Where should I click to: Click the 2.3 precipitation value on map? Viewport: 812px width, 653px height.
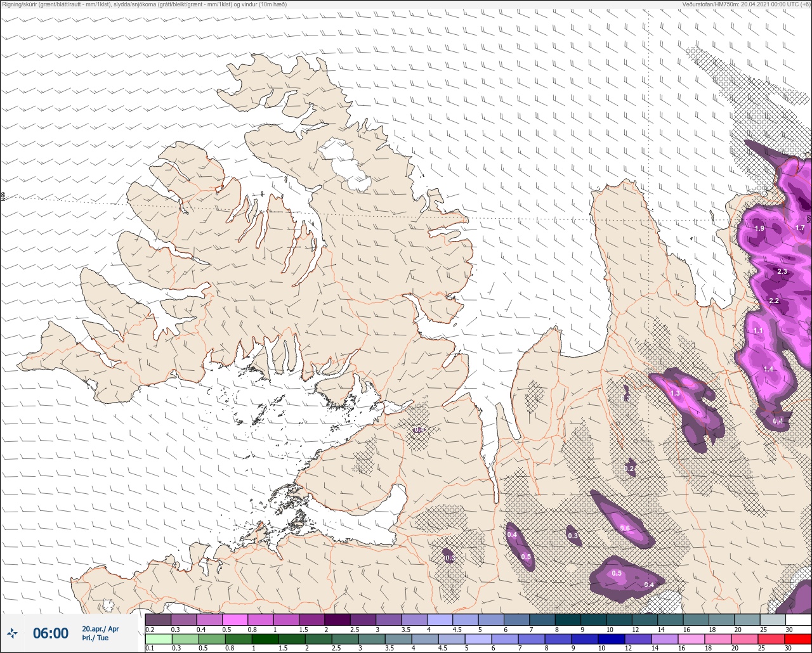coord(782,271)
